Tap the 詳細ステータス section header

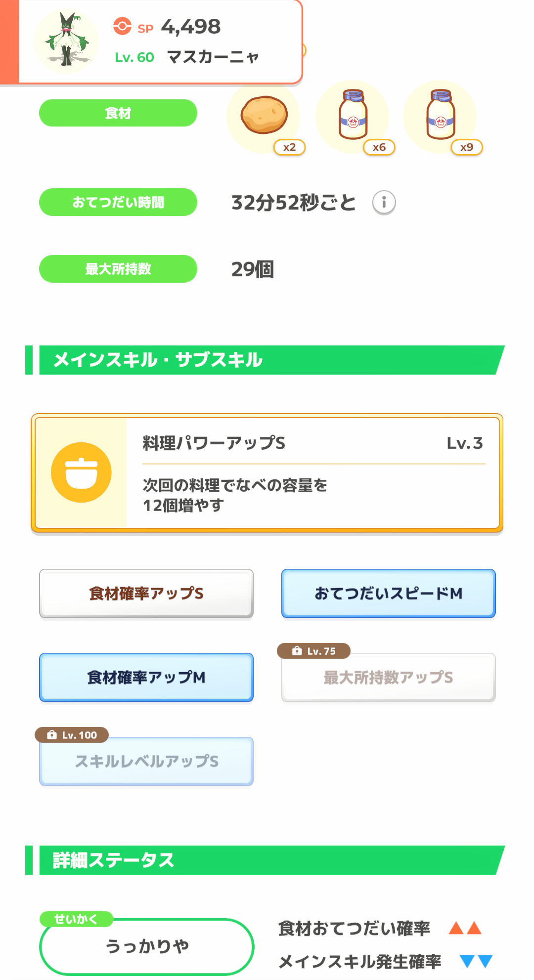click(267, 860)
